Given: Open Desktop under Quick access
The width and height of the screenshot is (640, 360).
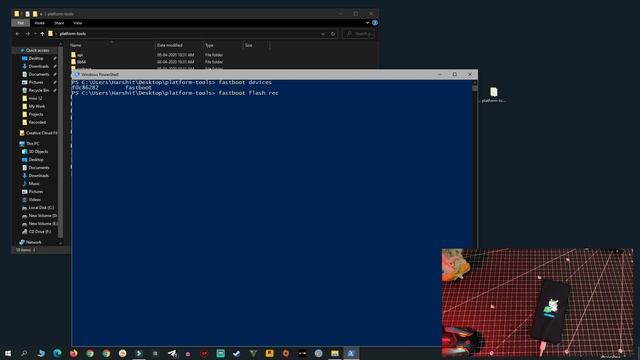Looking at the screenshot, I should (x=36, y=58).
